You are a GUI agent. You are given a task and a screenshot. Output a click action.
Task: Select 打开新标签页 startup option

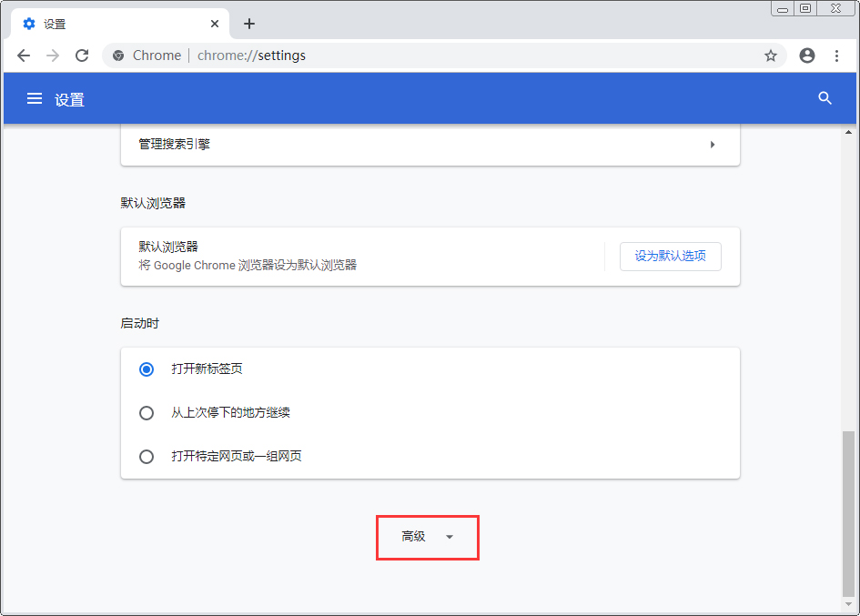tap(147, 369)
